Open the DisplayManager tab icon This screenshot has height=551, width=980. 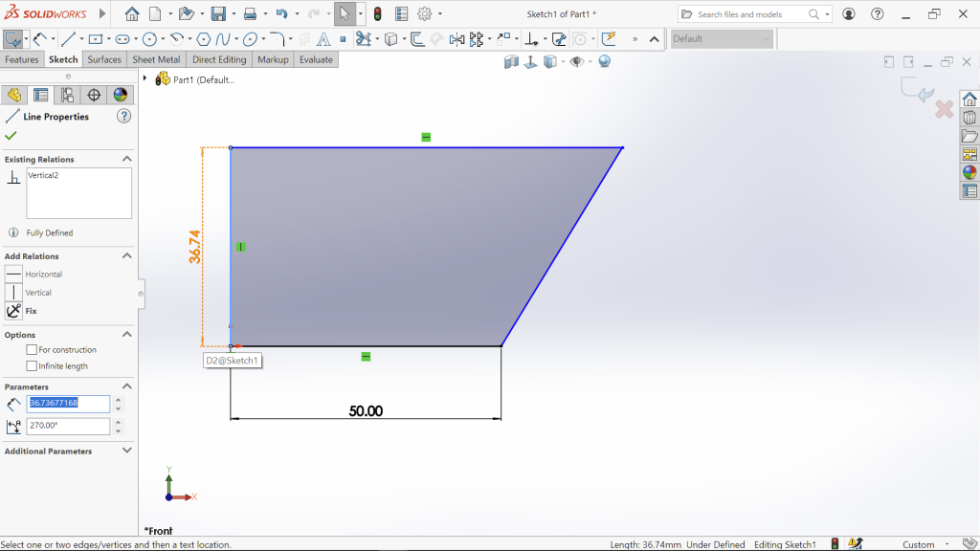(x=121, y=95)
